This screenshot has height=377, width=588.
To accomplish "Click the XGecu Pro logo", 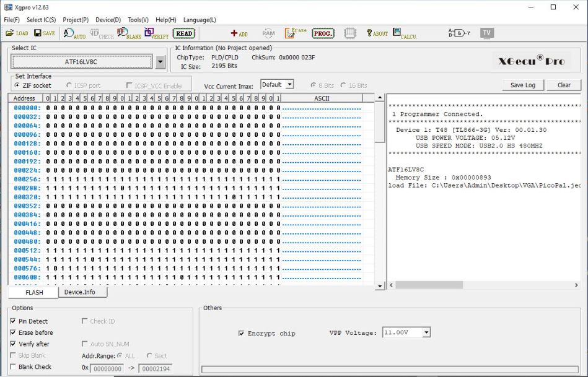I will pos(532,61).
